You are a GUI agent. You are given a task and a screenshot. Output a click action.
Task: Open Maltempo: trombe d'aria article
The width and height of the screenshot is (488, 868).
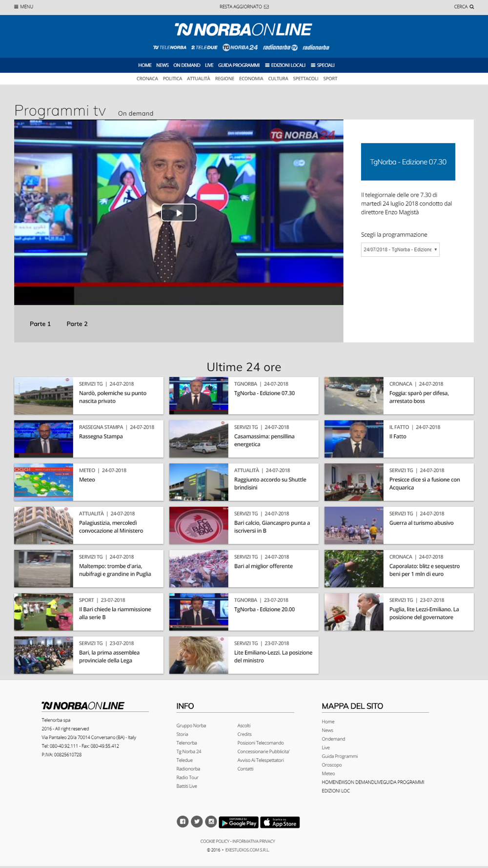point(115,570)
